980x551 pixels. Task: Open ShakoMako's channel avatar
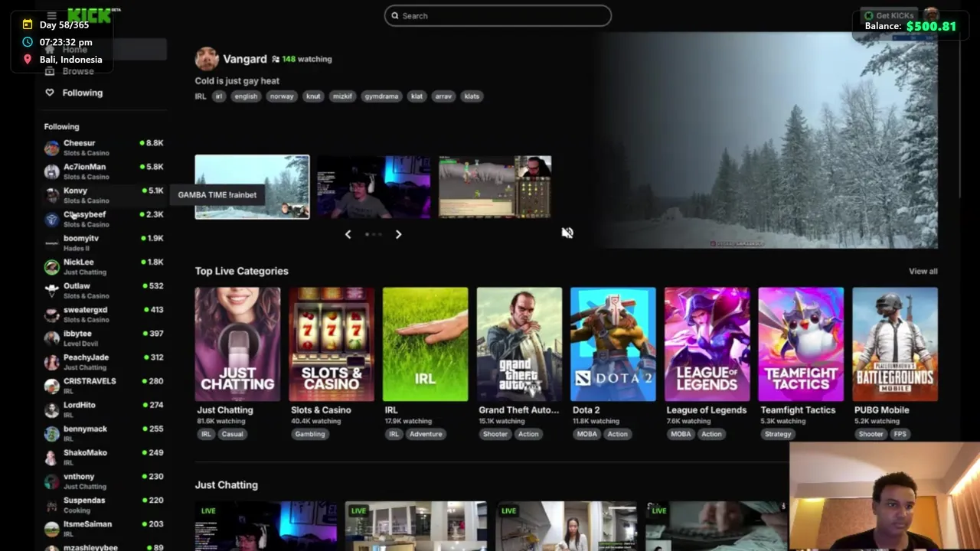[x=51, y=458]
